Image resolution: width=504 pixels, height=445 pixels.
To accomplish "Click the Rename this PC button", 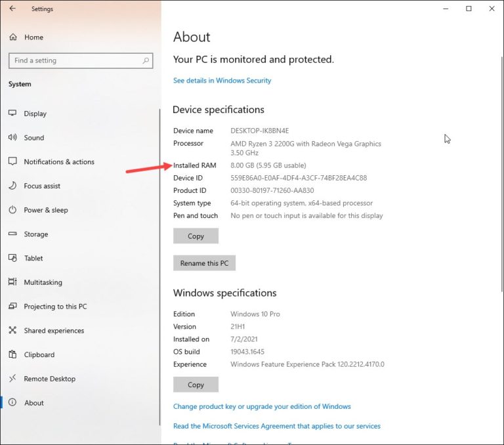I will [204, 263].
